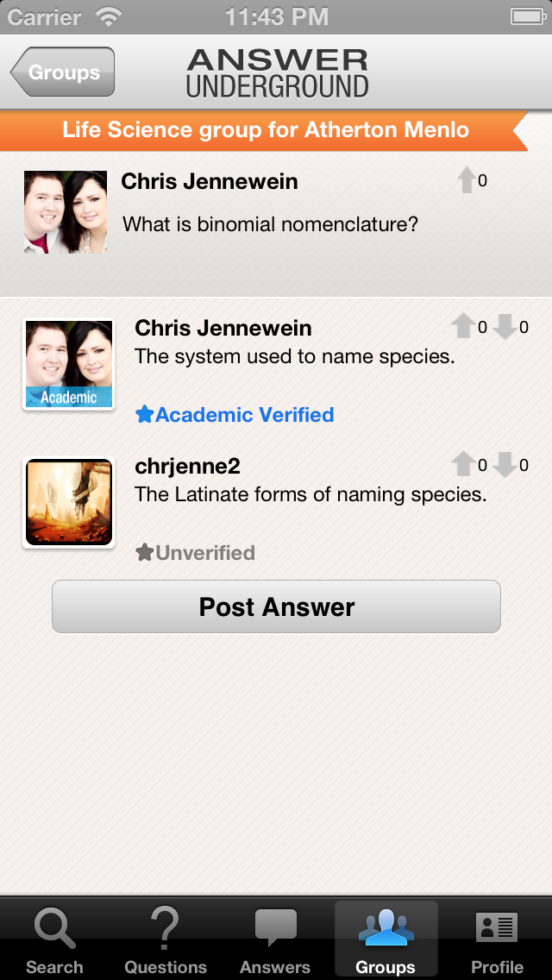
Task: Tap the question author's profile photo
Action: click(x=66, y=212)
